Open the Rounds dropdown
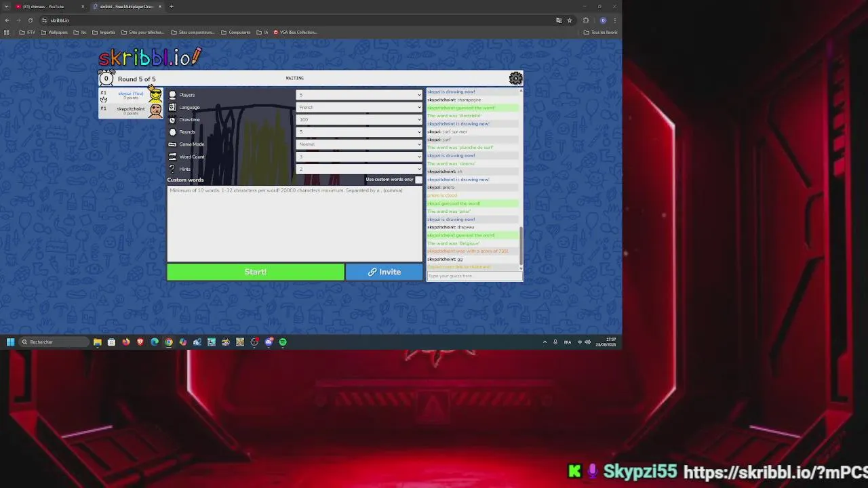The height and width of the screenshot is (488, 868). (x=359, y=131)
